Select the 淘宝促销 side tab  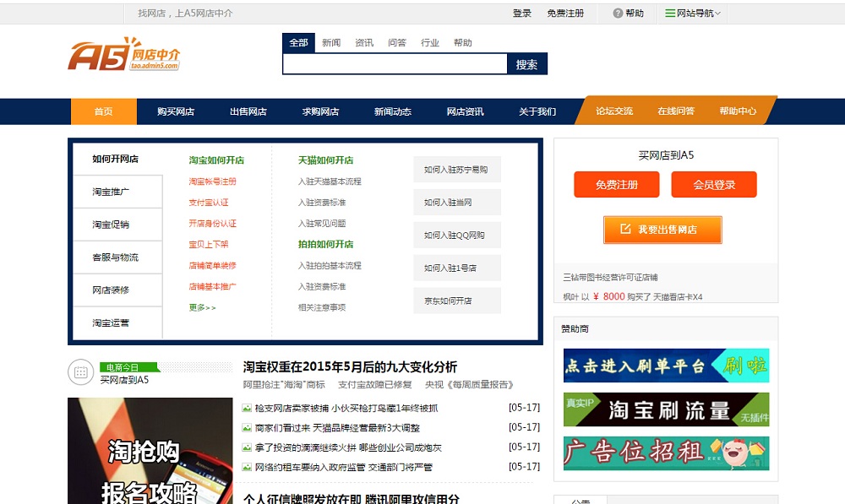click(x=117, y=225)
